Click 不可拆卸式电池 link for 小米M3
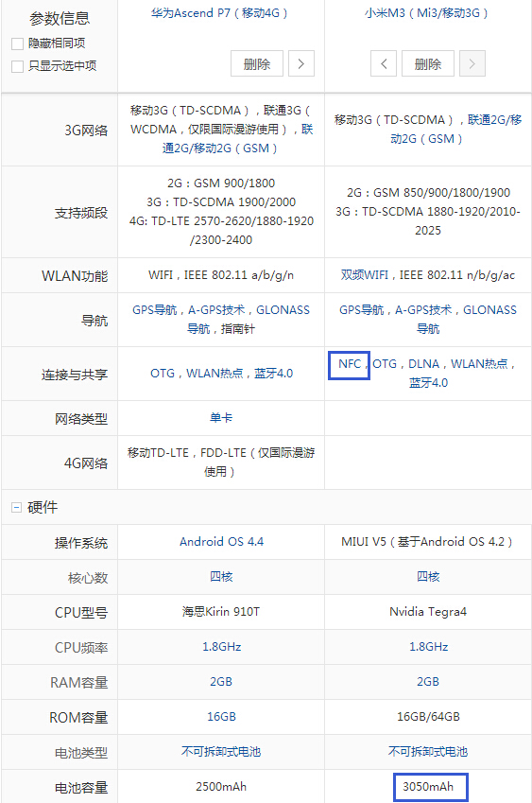 point(428,752)
